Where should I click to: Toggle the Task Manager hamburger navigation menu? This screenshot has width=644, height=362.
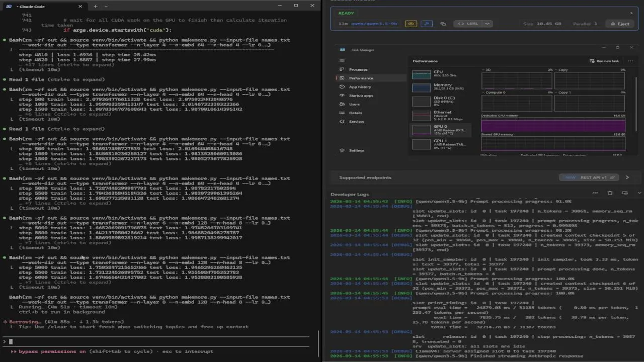click(342, 60)
